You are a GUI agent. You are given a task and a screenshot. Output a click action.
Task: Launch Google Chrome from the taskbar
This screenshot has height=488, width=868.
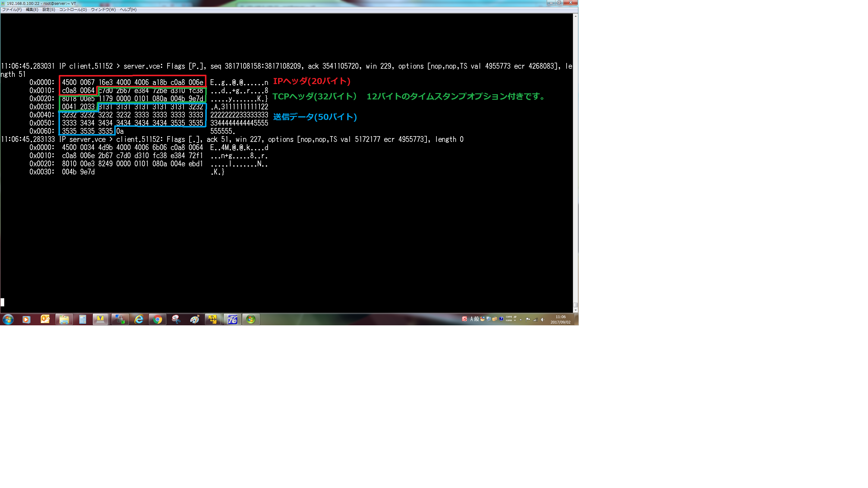[x=158, y=319]
